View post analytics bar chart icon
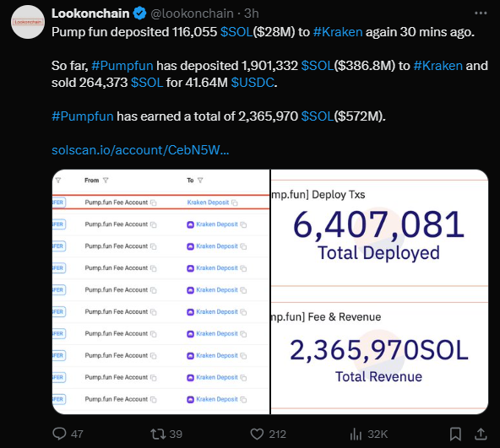This screenshot has width=500, height=448. coord(356,434)
